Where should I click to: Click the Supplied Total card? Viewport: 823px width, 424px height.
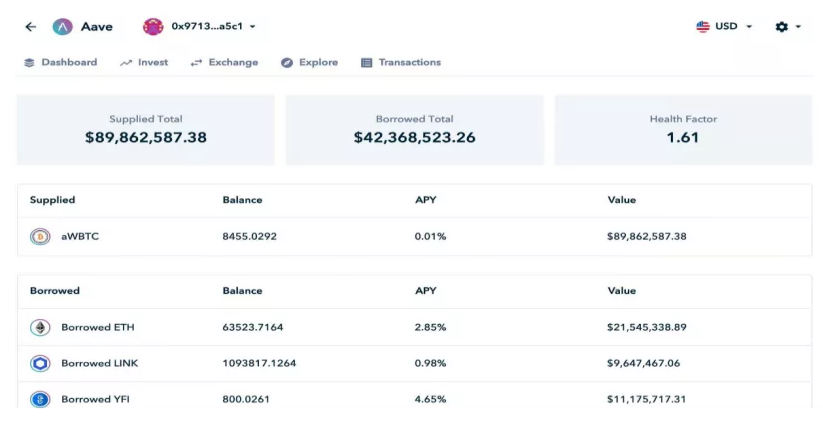pyautogui.click(x=146, y=130)
